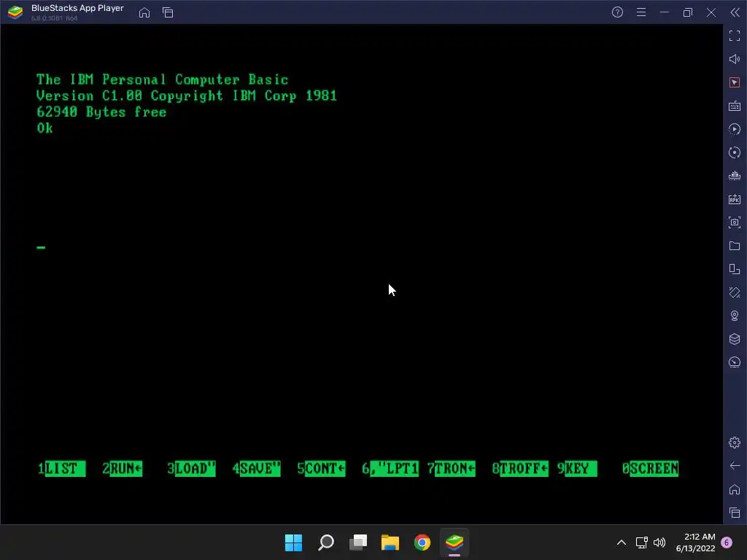This screenshot has height=560, width=747.
Task: Open Task View on the taskbar
Action: point(358,542)
